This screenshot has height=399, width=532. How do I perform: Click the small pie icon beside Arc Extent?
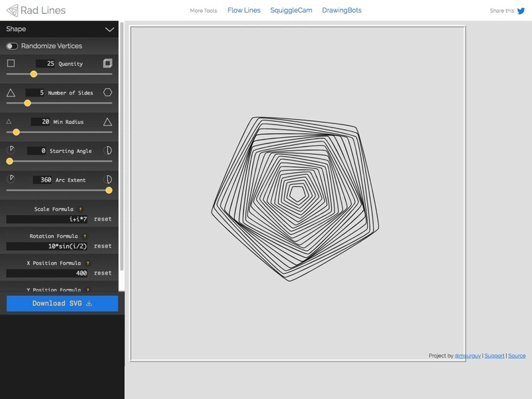(x=11, y=179)
